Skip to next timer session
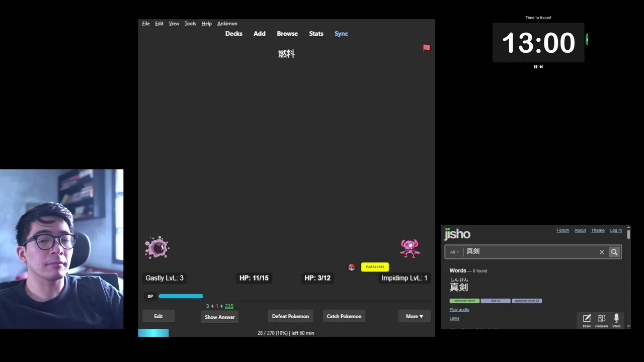The width and height of the screenshot is (644, 362). (541, 66)
